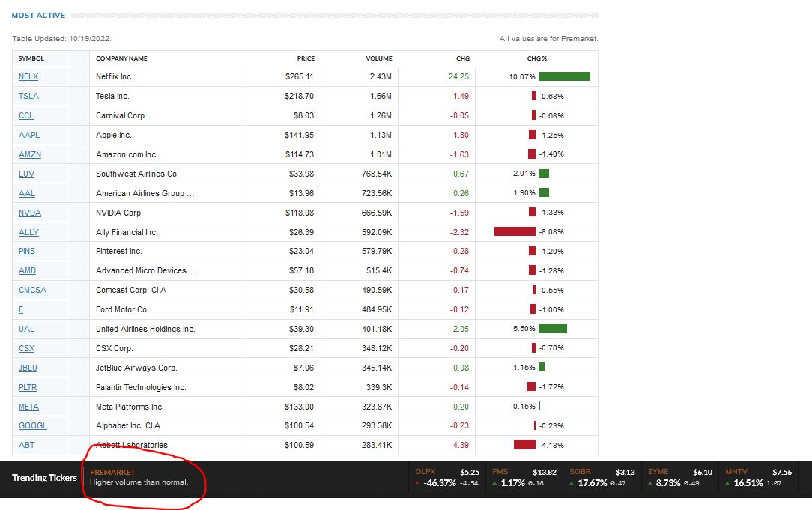Click the CHG % column header
Screen dimensions: 812x510
tap(536, 58)
